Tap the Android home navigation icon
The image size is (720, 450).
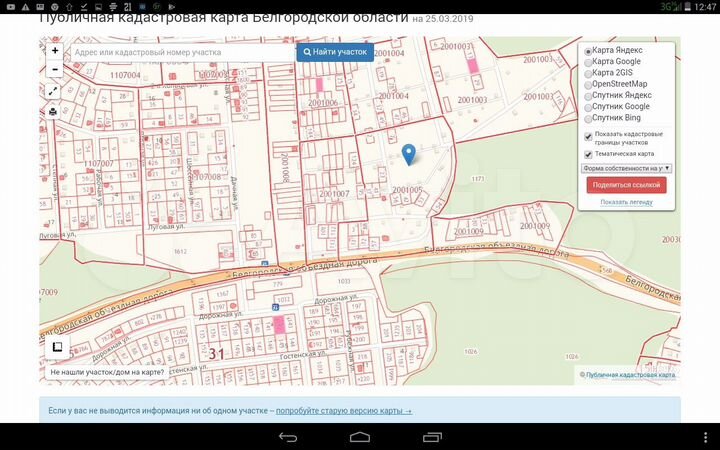coord(360,437)
